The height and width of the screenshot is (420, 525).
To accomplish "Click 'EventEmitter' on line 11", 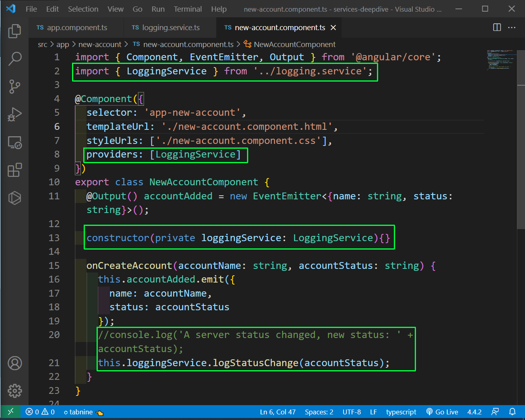I will click(x=287, y=196).
